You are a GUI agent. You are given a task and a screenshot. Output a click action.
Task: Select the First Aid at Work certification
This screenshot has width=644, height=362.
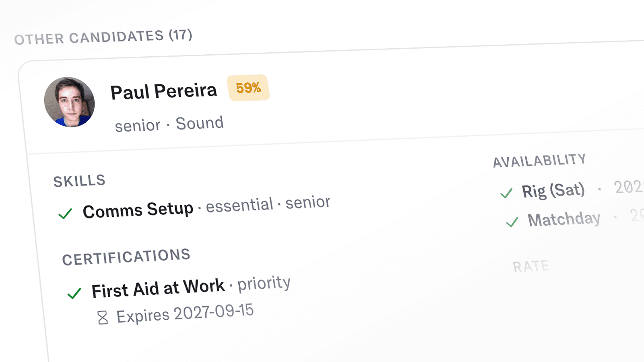158,288
